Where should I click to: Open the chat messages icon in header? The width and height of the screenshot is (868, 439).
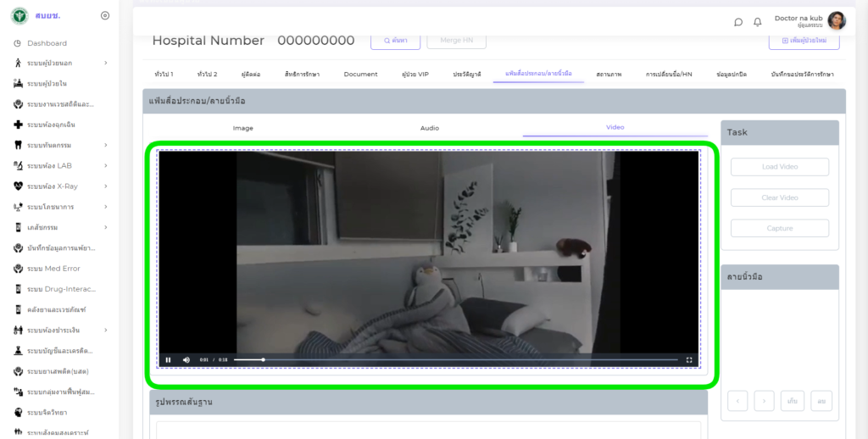738,22
